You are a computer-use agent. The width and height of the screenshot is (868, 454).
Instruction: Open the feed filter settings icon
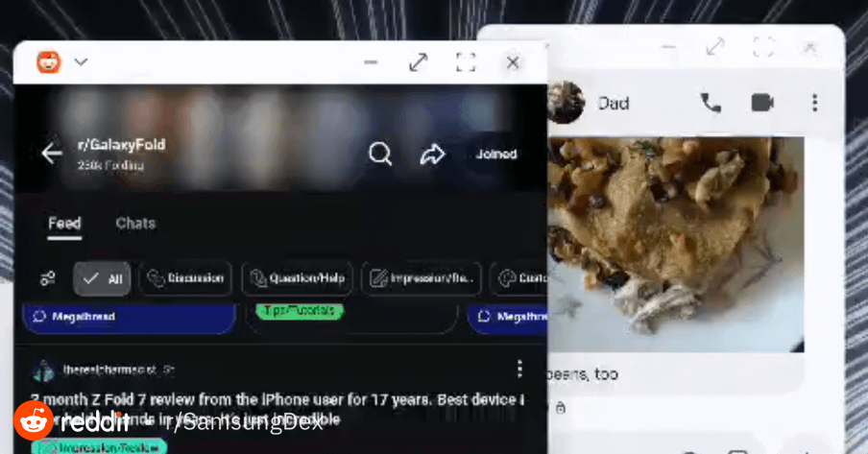point(47,279)
